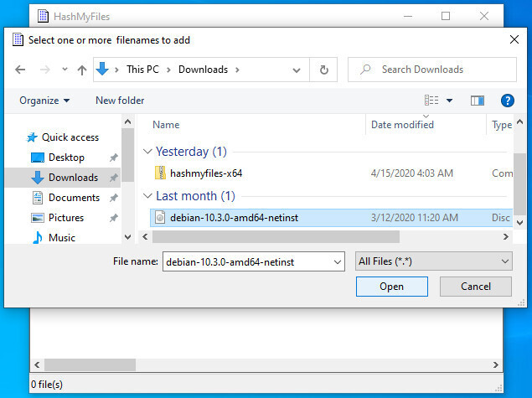Create a New folder
Viewport: 532px width, 398px height.
point(120,101)
